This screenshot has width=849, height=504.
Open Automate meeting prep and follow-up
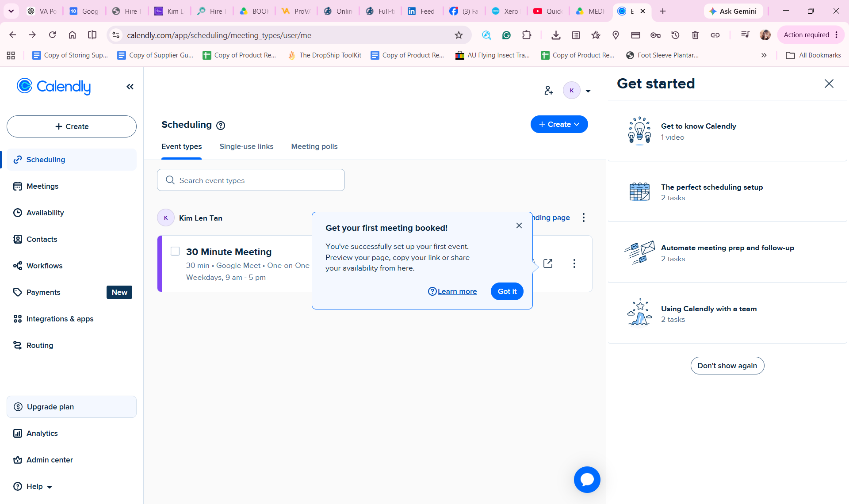click(x=727, y=253)
